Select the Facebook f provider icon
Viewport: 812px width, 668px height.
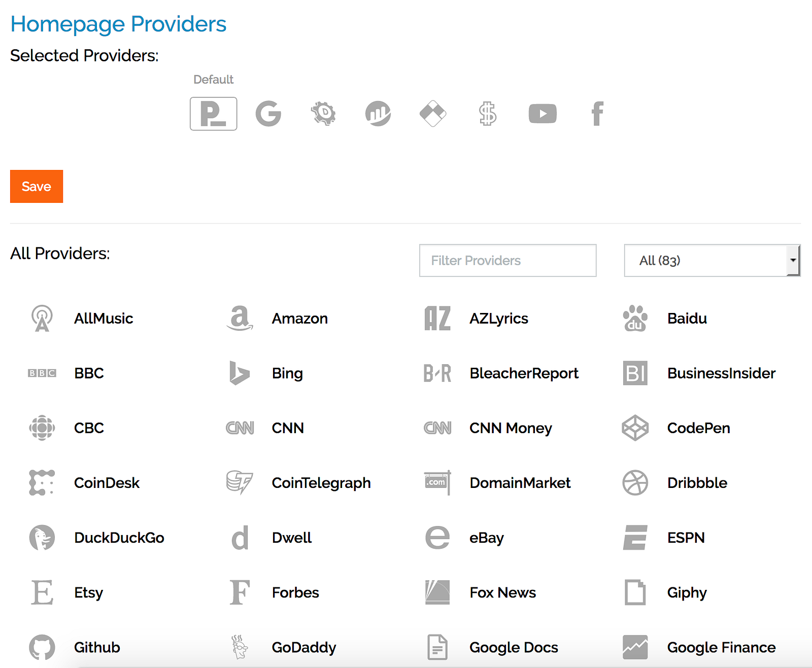(597, 113)
